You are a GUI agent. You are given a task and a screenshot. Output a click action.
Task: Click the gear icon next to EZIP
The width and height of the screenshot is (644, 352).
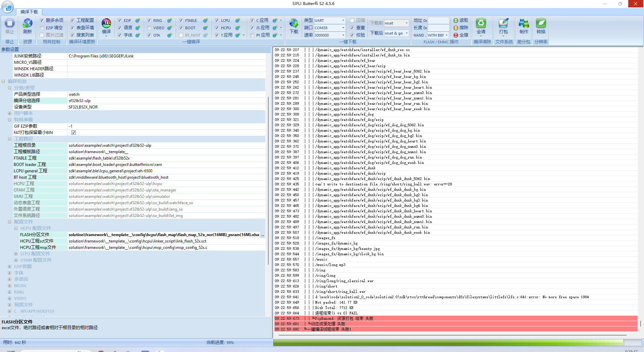tap(138, 20)
